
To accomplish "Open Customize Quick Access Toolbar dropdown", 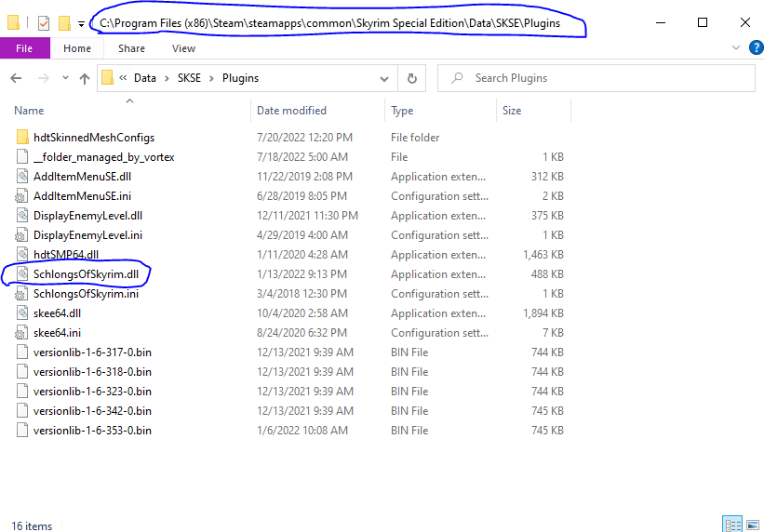I will click(81, 23).
